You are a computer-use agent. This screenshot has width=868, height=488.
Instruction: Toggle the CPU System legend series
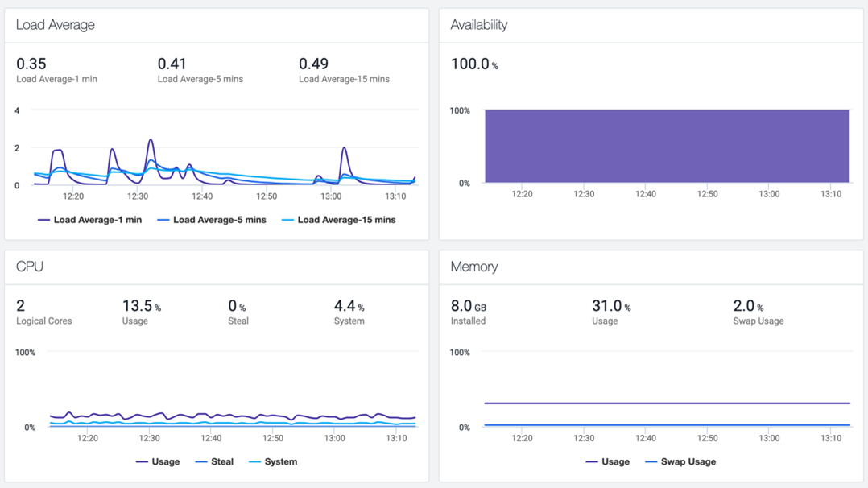(x=273, y=461)
